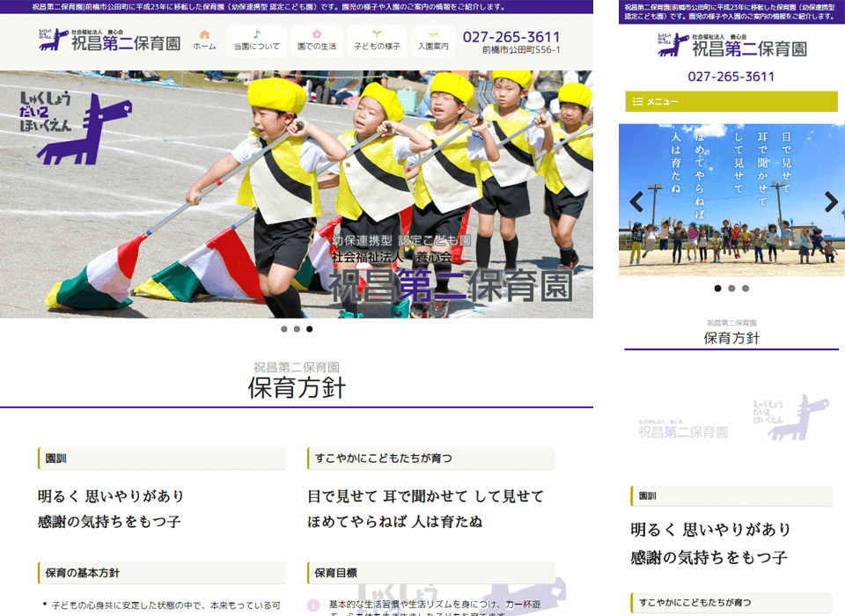Click the pink flower icon above 園での生活

pos(317,34)
